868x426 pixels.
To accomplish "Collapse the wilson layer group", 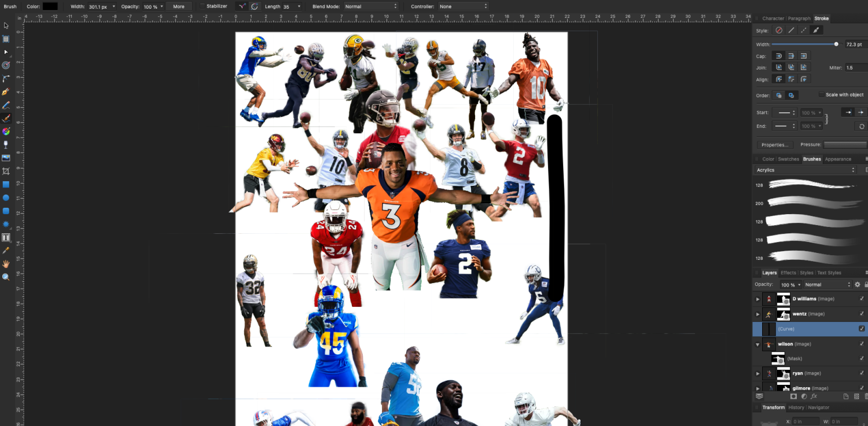I will 757,343.
